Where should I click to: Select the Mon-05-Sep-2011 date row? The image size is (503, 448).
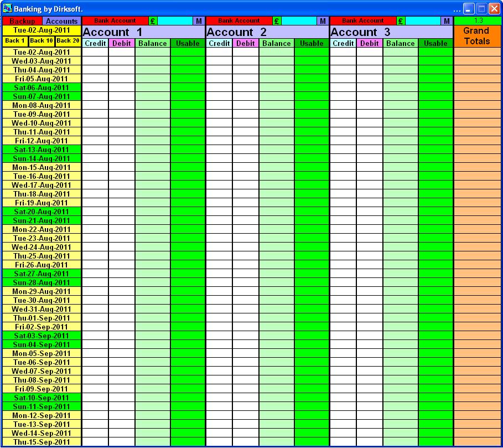coord(42,353)
